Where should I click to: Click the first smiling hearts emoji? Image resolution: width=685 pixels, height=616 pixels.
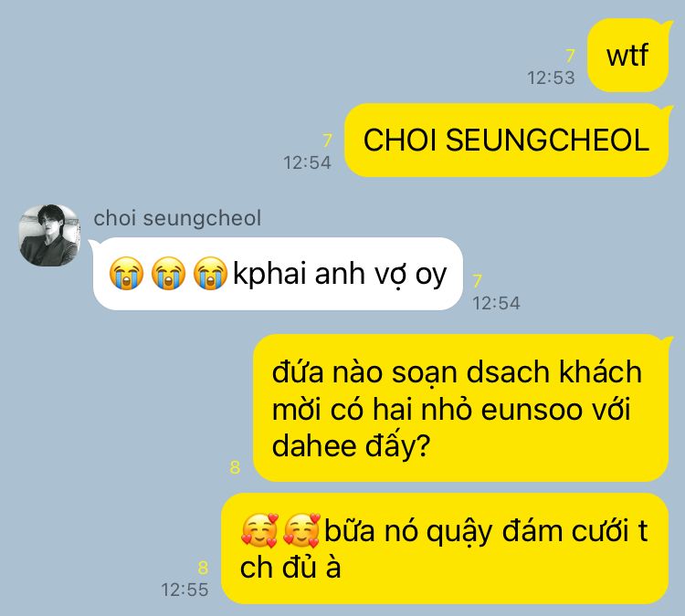(x=259, y=530)
